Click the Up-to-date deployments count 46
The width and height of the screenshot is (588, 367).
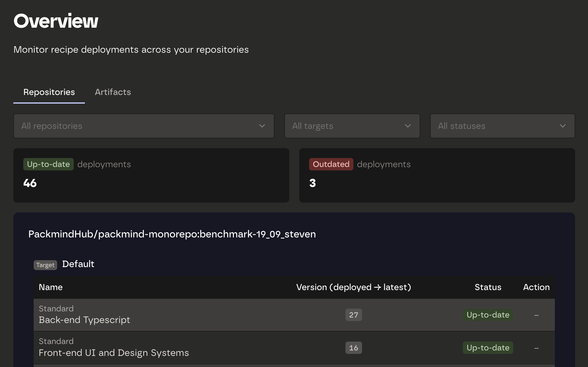coord(30,183)
